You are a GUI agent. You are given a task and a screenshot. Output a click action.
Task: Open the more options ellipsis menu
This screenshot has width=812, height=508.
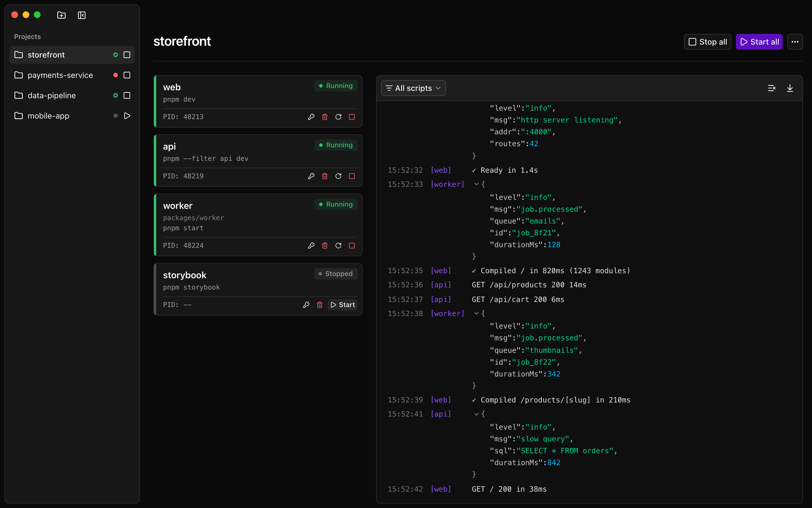click(x=795, y=42)
